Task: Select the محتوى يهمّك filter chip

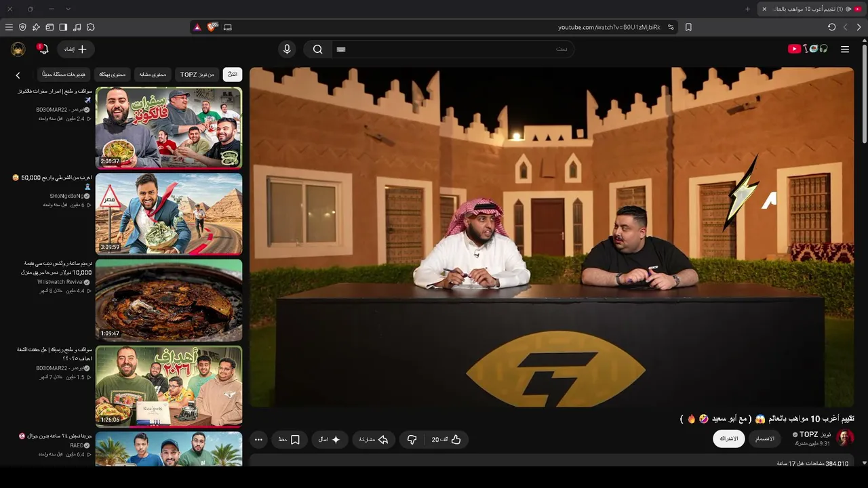Action: point(113,75)
